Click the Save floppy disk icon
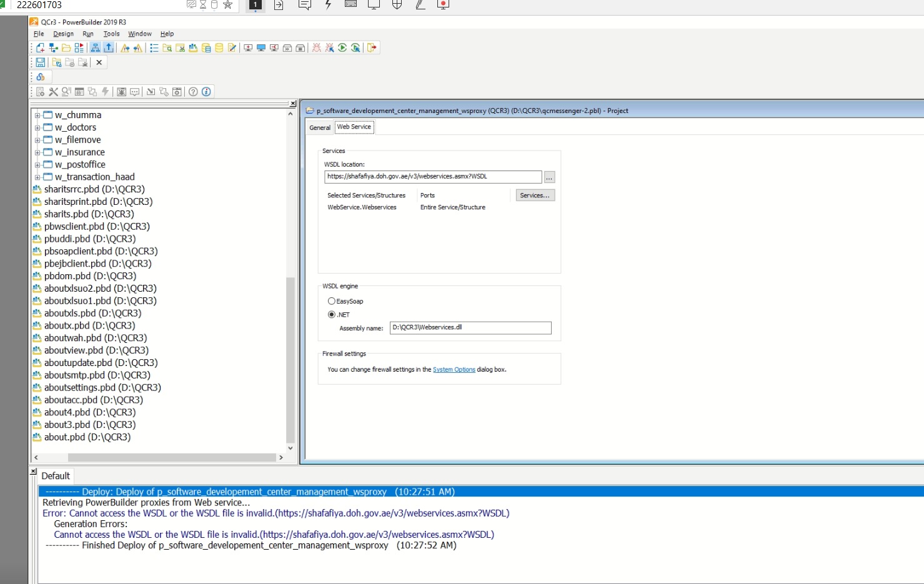 click(x=41, y=62)
